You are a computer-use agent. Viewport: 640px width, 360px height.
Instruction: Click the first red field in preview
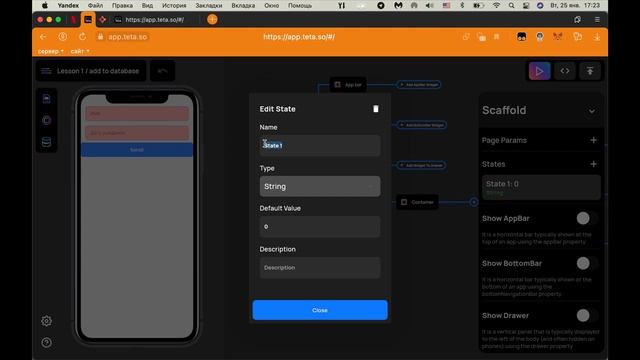pos(137,113)
